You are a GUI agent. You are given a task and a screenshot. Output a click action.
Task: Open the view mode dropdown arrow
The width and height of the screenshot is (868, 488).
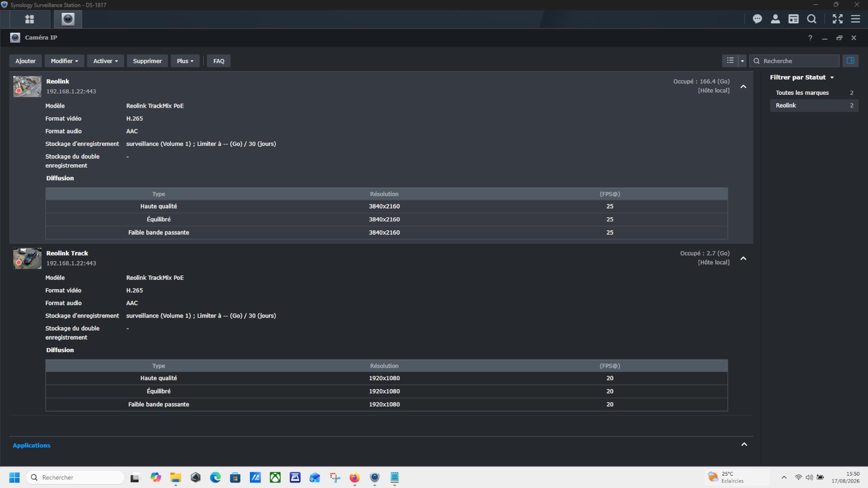click(742, 61)
